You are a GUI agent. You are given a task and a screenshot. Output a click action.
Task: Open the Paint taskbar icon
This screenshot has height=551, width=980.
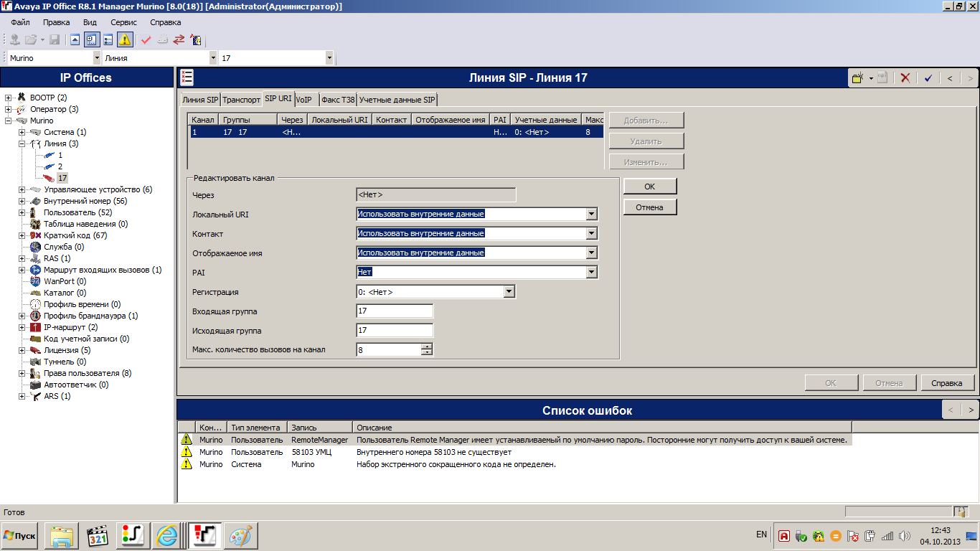tap(241, 535)
